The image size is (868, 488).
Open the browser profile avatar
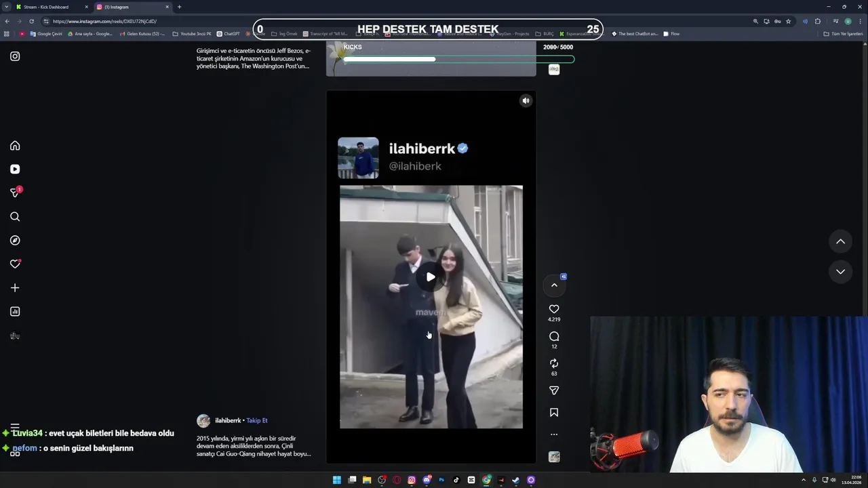pyautogui.click(x=848, y=21)
